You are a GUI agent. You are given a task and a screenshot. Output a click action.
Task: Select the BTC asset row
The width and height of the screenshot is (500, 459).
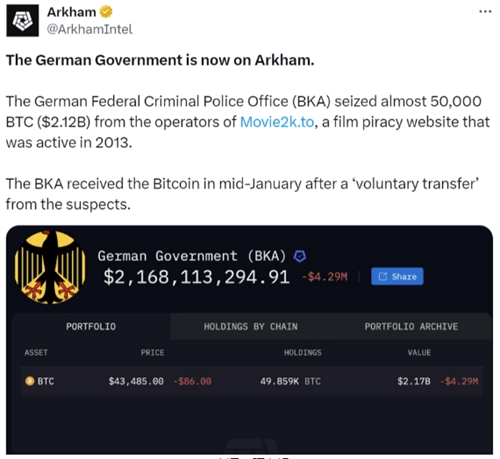point(252,381)
